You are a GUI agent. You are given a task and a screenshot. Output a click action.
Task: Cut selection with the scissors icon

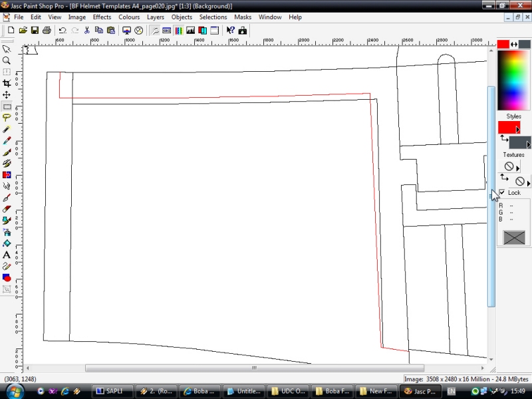[87, 31]
